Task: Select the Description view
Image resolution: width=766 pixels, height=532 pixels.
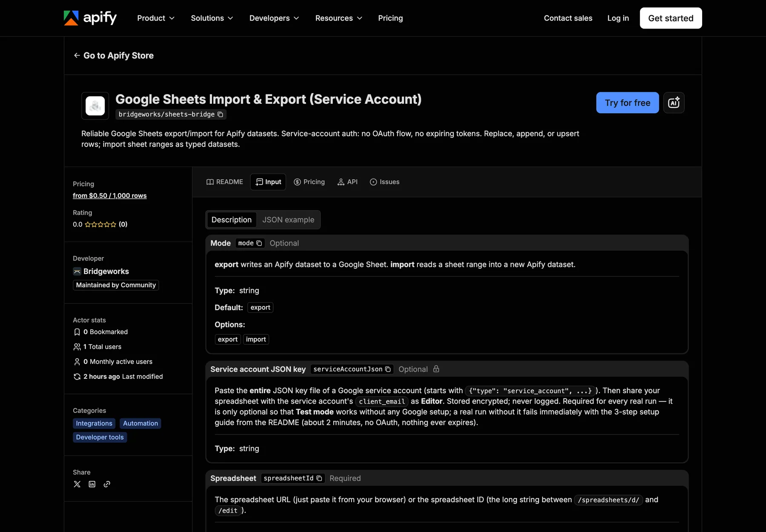Action: click(x=232, y=220)
